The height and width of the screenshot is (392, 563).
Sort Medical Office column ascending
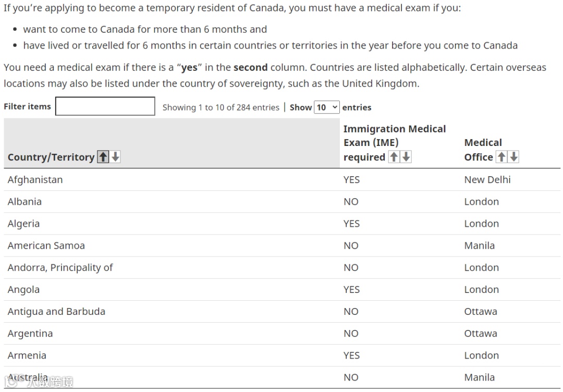[501, 157]
